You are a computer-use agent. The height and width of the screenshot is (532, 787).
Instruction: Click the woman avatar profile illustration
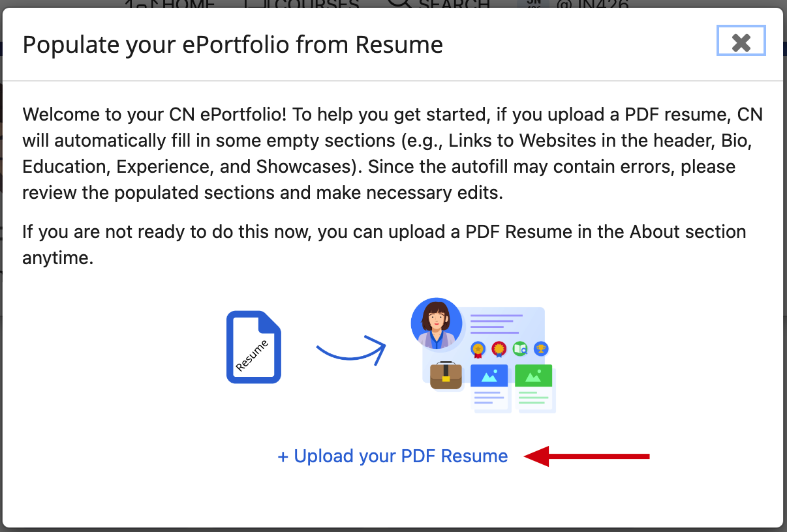pos(437,323)
